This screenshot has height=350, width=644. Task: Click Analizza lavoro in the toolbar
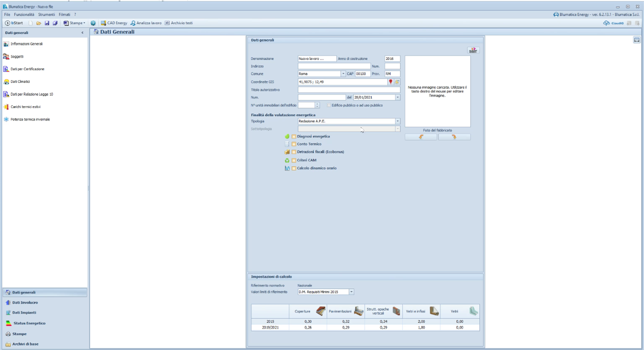click(146, 23)
